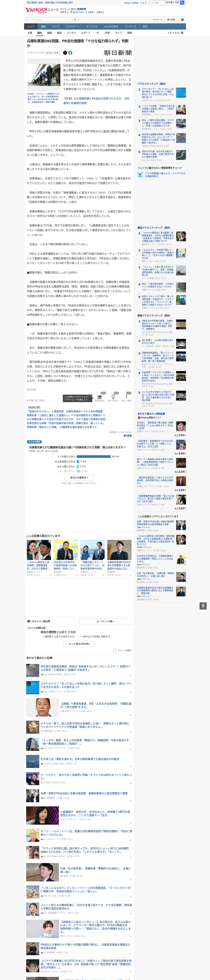The image size is (210, 980).
Task: Open ranking item 2 トランプ大統領 article
Action: [x=158, y=109]
